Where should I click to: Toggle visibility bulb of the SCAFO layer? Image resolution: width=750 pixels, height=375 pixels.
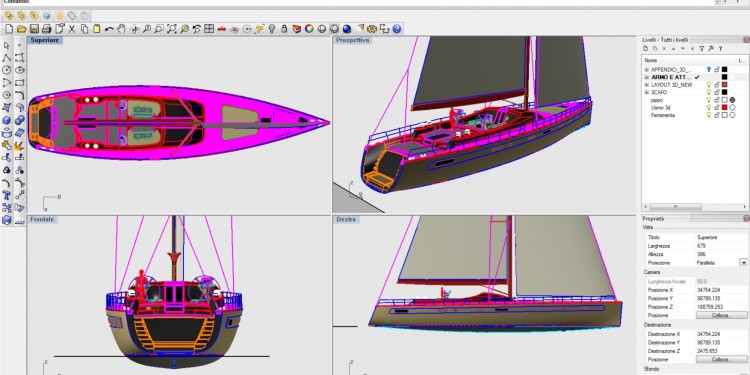709,92
